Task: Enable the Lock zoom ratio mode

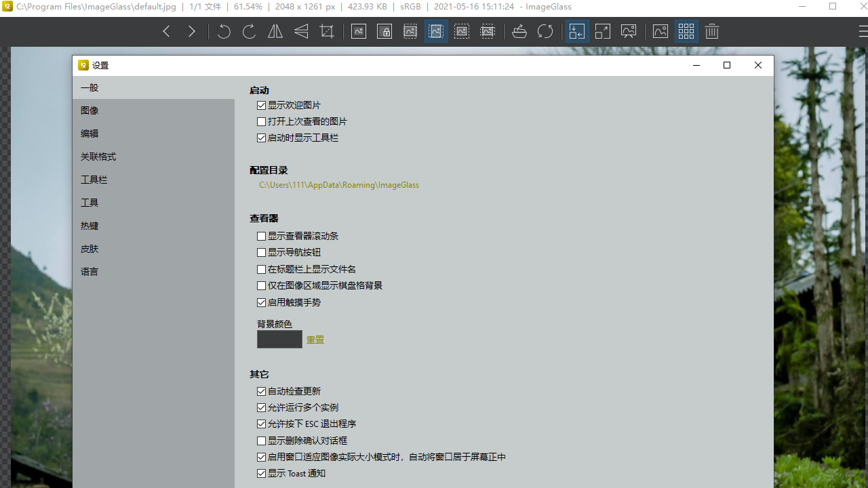Action: [x=384, y=31]
